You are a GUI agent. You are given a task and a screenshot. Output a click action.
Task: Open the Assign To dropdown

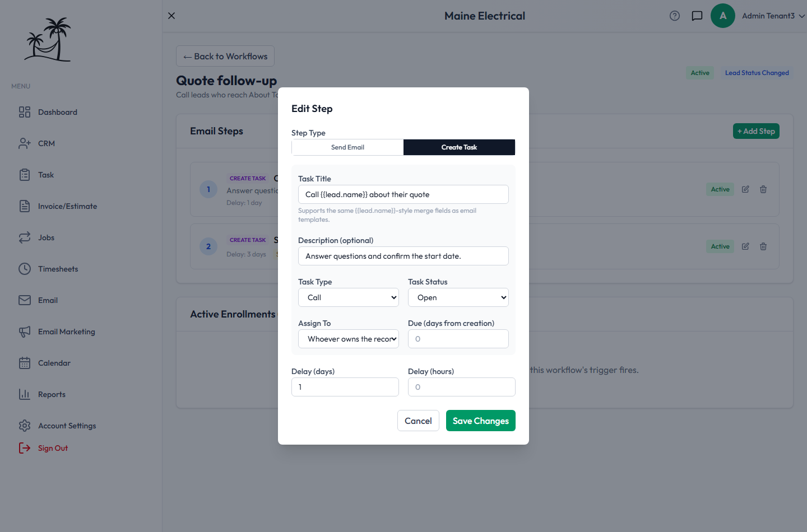point(349,339)
